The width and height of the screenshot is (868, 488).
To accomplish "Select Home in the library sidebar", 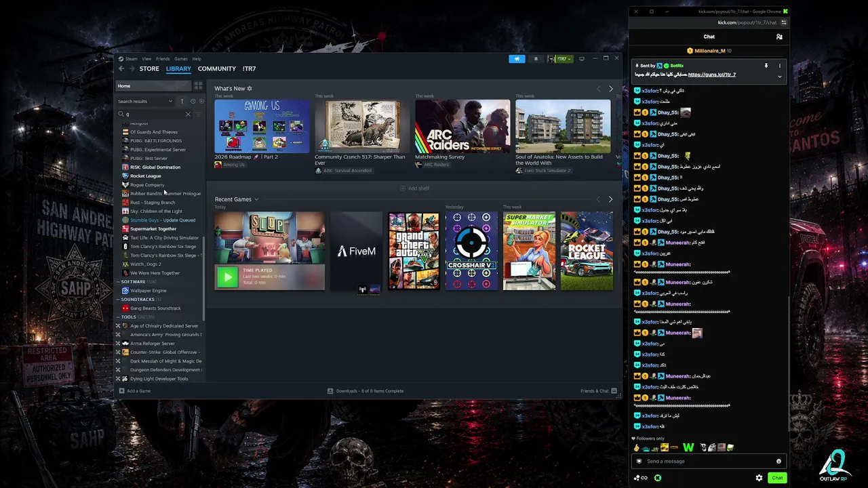I will pyautogui.click(x=153, y=86).
